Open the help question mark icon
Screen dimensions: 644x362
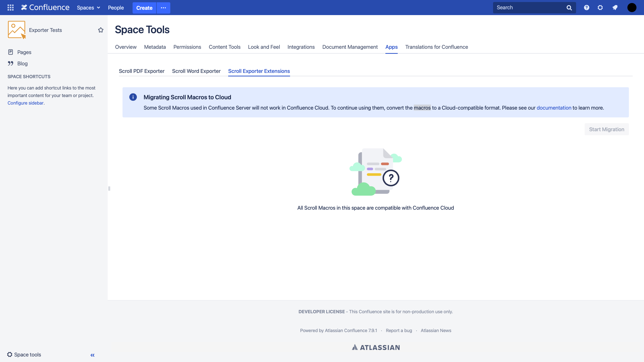[586, 8]
